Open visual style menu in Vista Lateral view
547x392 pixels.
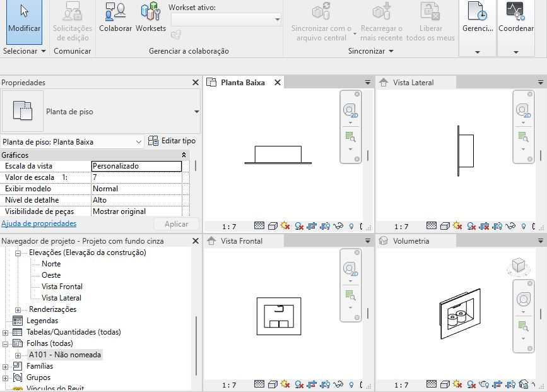445,226
